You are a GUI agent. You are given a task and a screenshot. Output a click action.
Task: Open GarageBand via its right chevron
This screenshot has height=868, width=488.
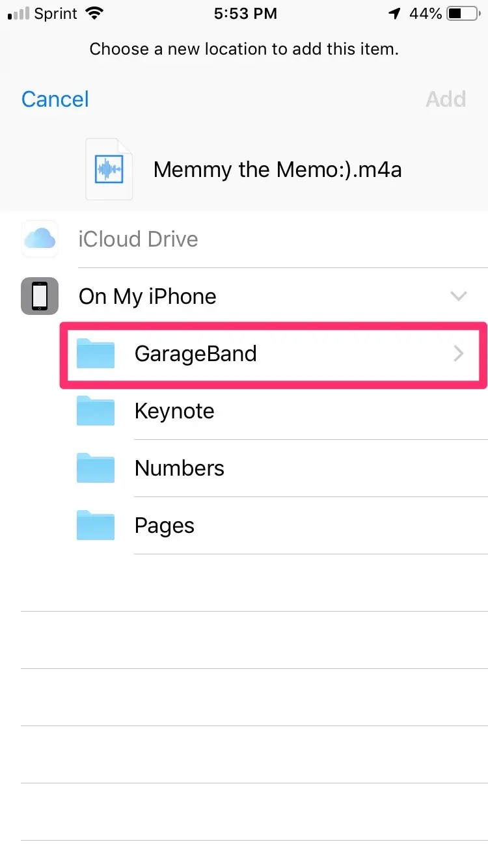(459, 353)
